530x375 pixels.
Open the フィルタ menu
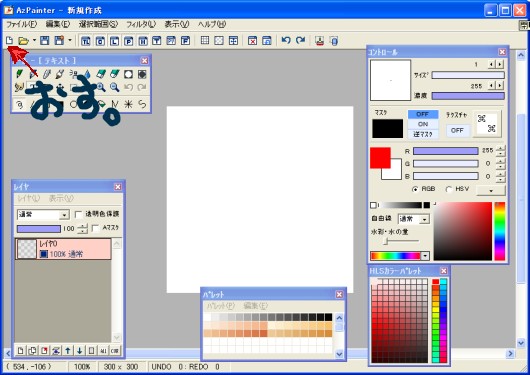tap(141, 24)
